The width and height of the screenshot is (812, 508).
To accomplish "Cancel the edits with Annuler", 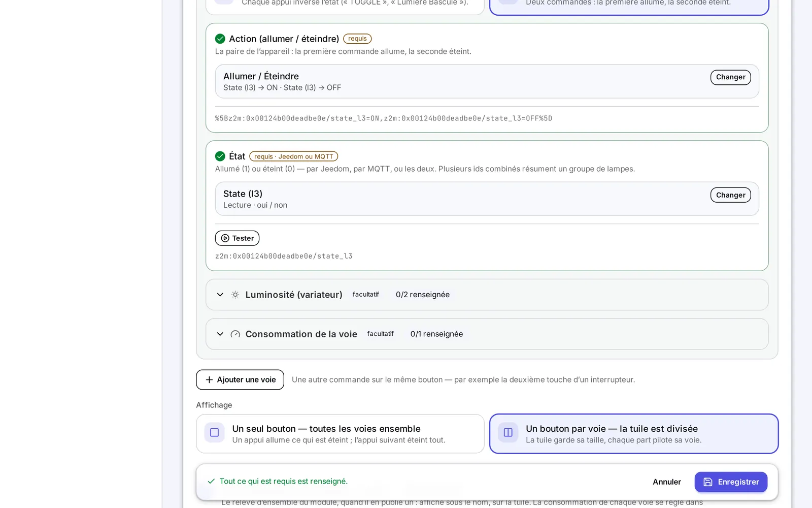I will coord(667,482).
